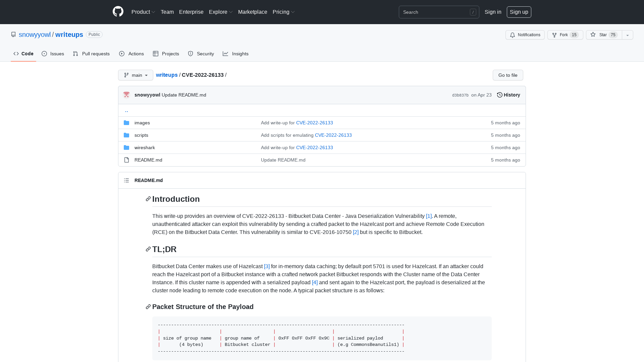Go to parent directory via '..'
Viewport: 644px width, 362px height.
(x=126, y=110)
